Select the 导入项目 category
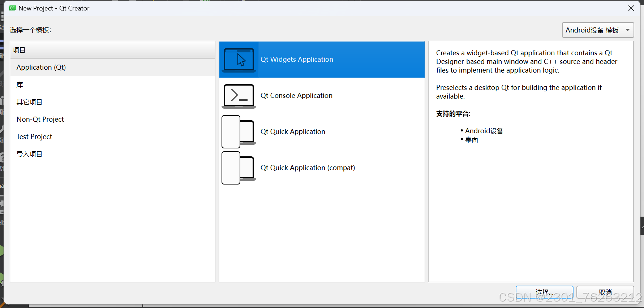This screenshot has width=644, height=308. tap(113, 154)
